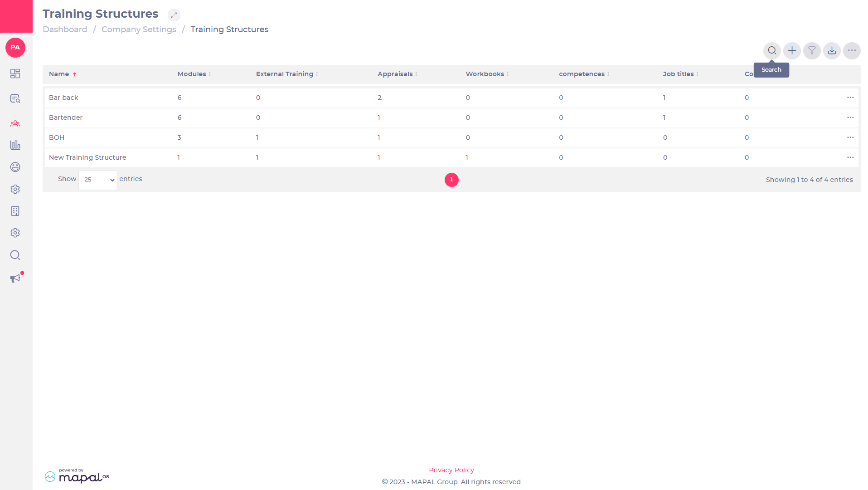Open the upper gear settings sidebar icon
This screenshot has width=868, height=490.
(x=15, y=189)
